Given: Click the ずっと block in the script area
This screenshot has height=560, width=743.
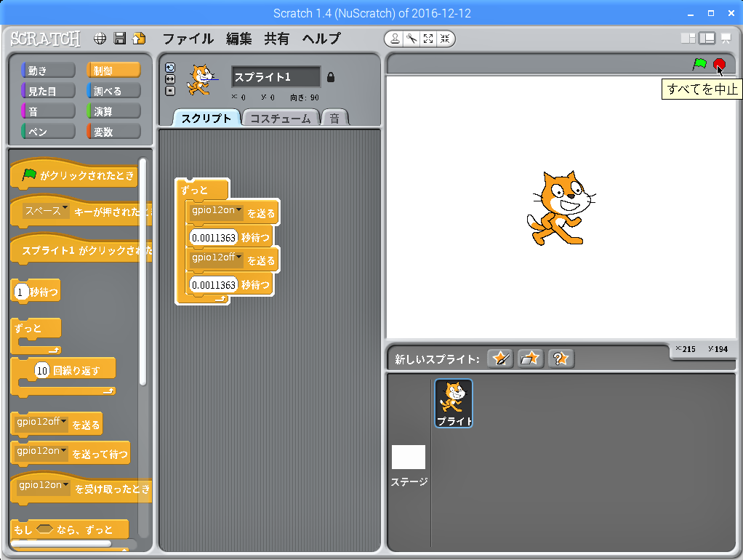Looking at the screenshot, I should coord(202,190).
